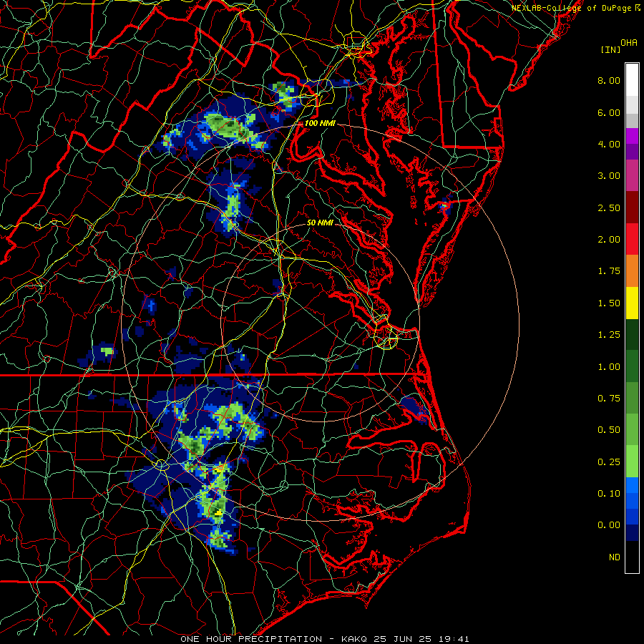Click the '6.00' legend value
The image size is (644, 644).
click(x=609, y=112)
